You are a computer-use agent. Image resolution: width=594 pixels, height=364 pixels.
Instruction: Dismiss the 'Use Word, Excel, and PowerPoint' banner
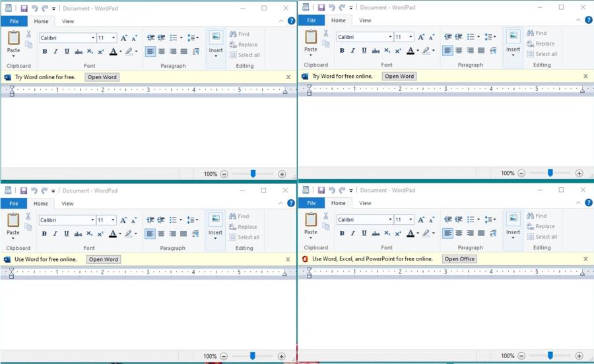585,259
